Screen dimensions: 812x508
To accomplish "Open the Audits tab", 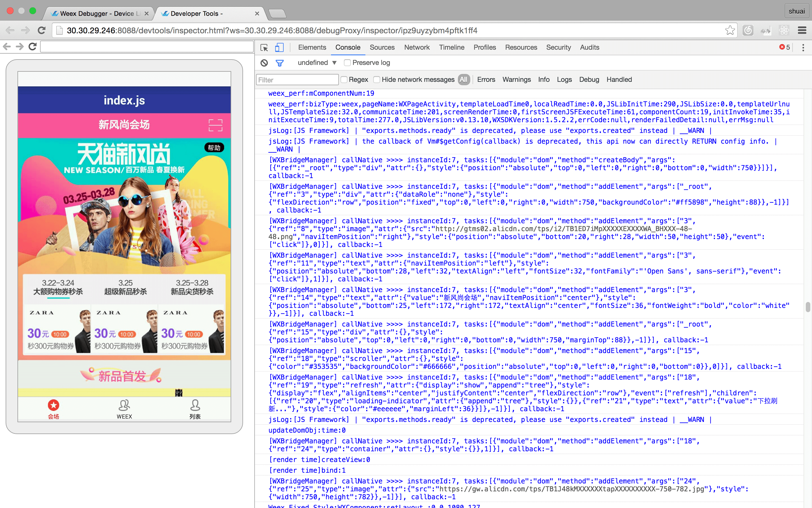I will pos(590,47).
